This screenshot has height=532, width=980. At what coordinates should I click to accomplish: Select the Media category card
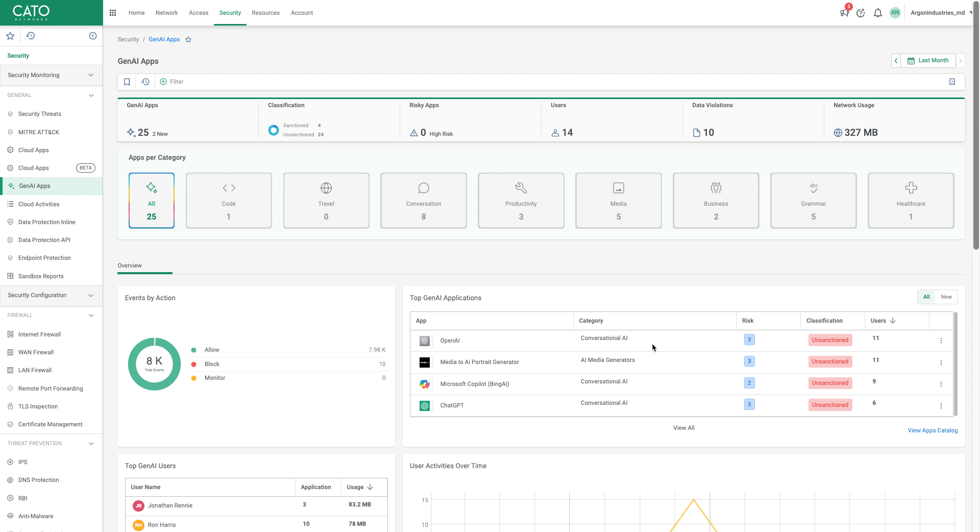point(619,201)
